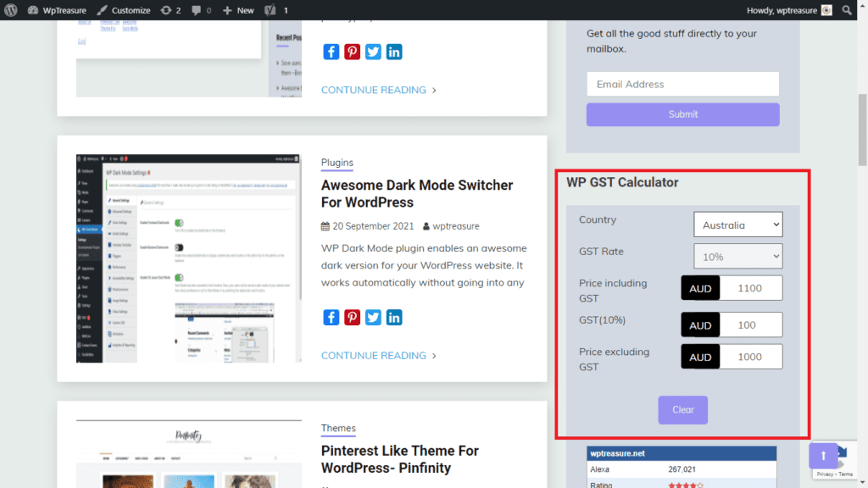Click the Yoast SEO icon in admin bar
The width and height of the screenshot is (868, 488).
click(270, 10)
